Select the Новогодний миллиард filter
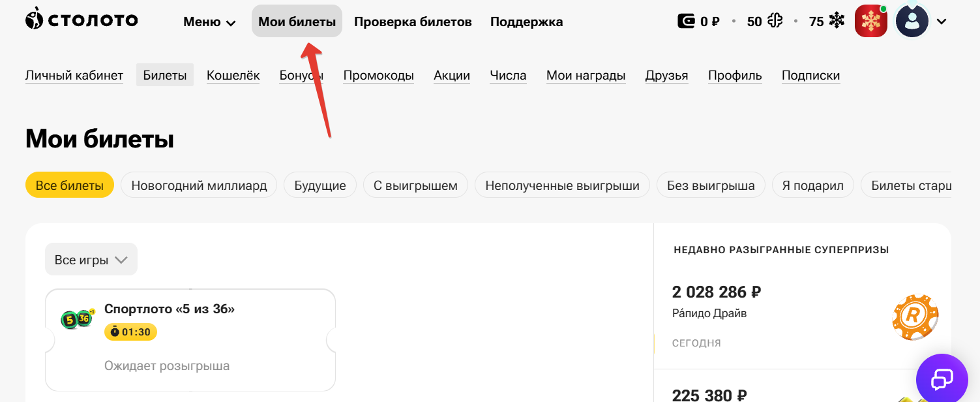Viewport: 980px width, 402px height. coord(198,185)
